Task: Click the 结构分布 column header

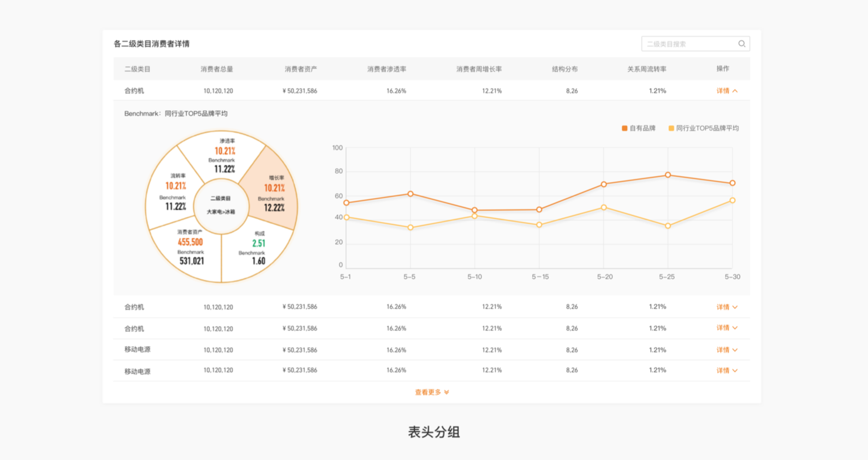Action: [x=564, y=69]
